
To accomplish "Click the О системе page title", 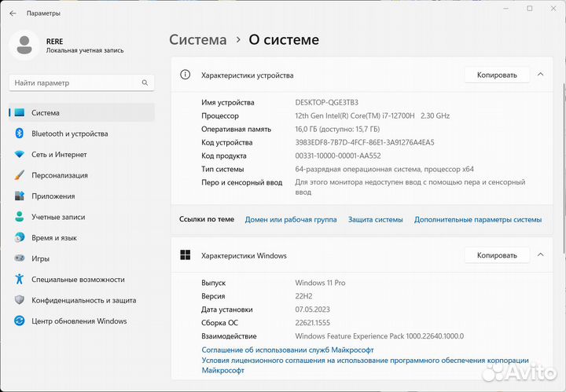I will [x=284, y=39].
